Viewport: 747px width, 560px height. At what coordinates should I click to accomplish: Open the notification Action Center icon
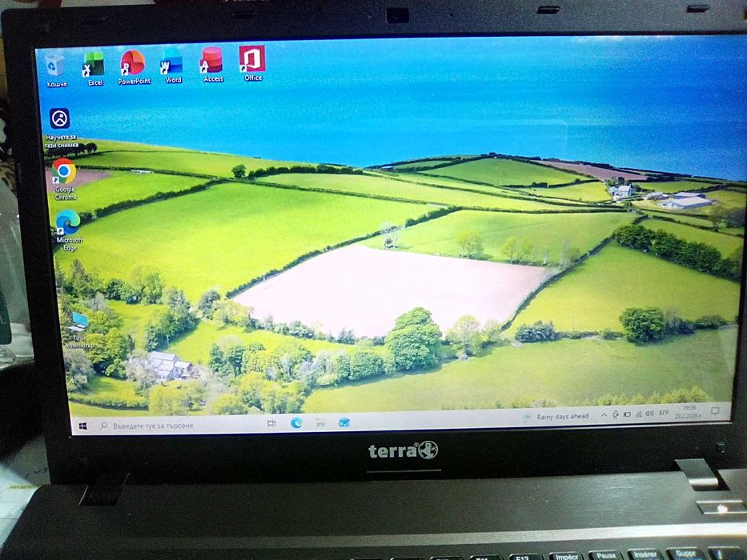point(715,411)
